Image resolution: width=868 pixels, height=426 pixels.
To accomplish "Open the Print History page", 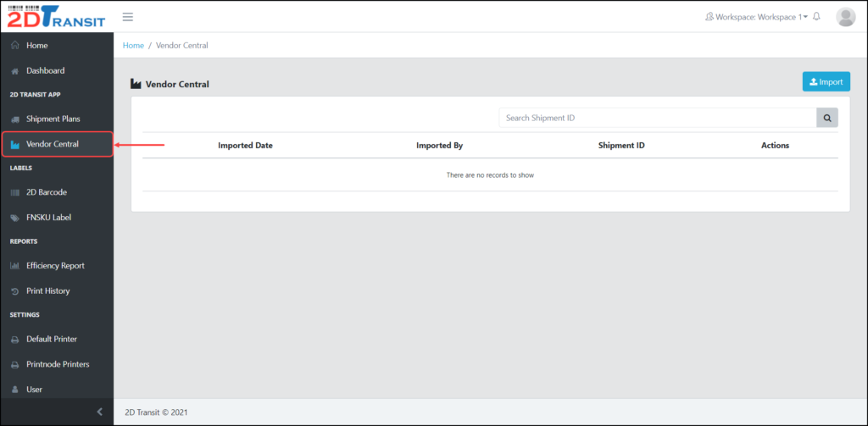I will pyautogui.click(x=57, y=291).
